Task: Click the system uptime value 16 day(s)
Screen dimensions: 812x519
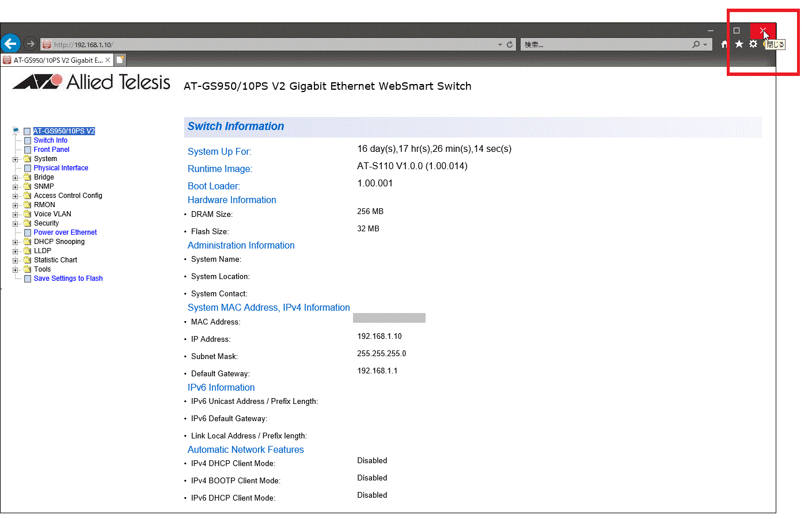Action: click(434, 149)
